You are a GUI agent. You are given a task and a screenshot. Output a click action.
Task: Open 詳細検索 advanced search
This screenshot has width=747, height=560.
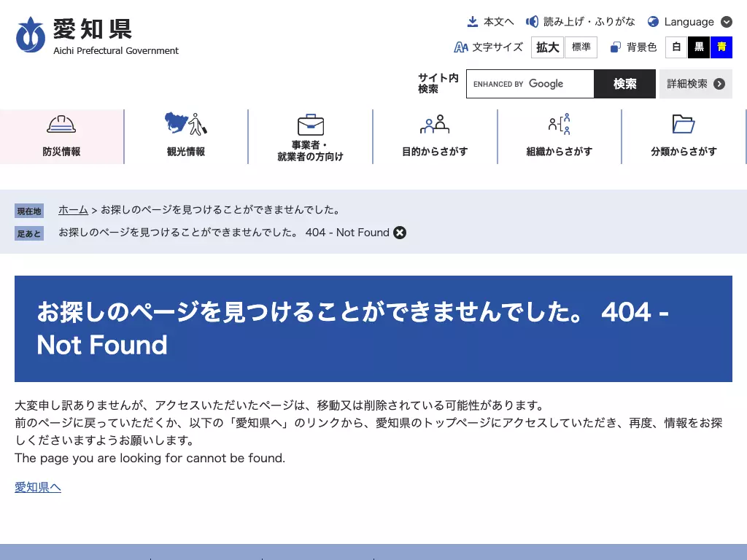[x=695, y=84]
